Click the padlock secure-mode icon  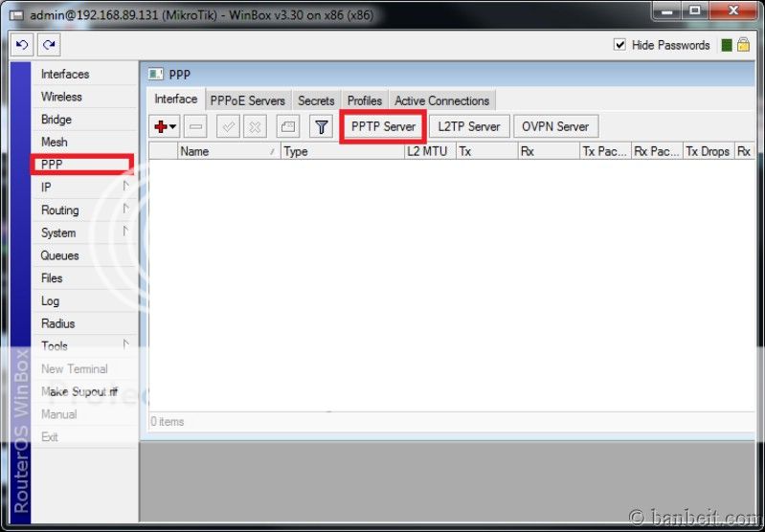coord(743,45)
